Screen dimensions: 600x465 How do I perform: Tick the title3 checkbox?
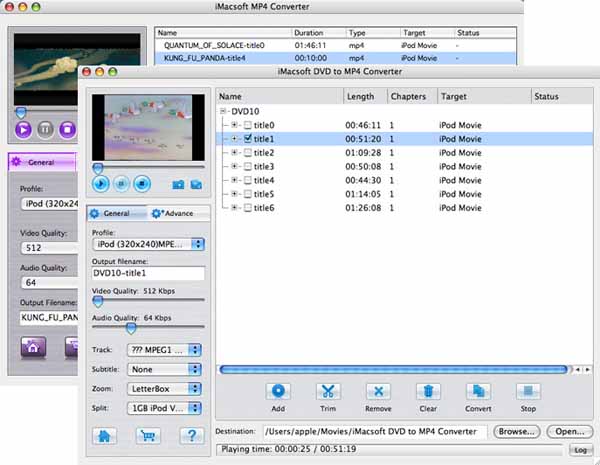248,166
